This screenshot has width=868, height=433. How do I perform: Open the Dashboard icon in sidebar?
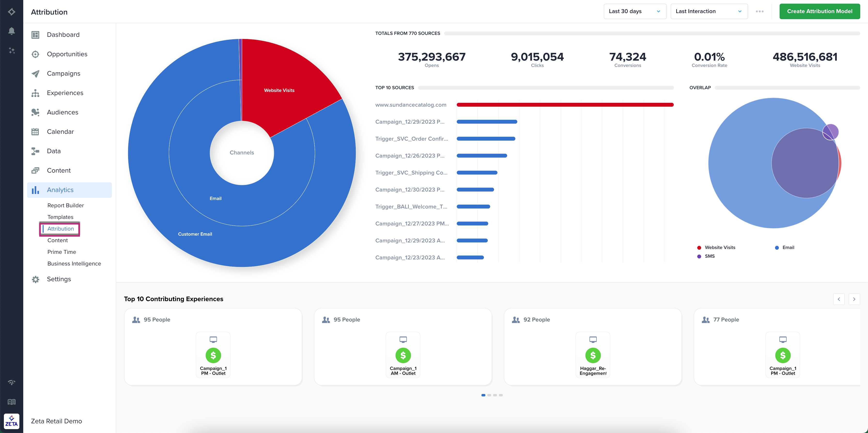coord(35,35)
